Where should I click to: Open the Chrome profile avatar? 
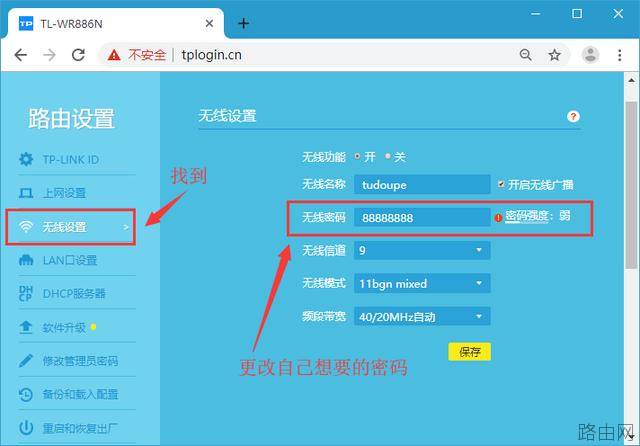pos(590,55)
